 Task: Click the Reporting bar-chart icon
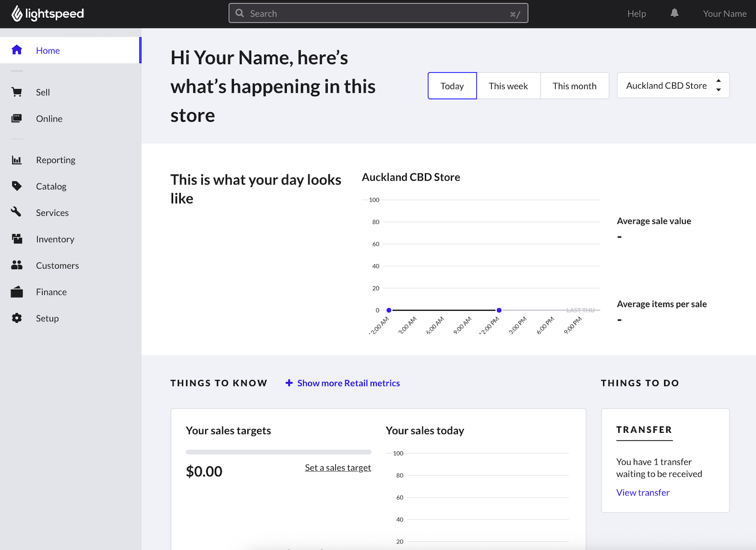(x=17, y=160)
